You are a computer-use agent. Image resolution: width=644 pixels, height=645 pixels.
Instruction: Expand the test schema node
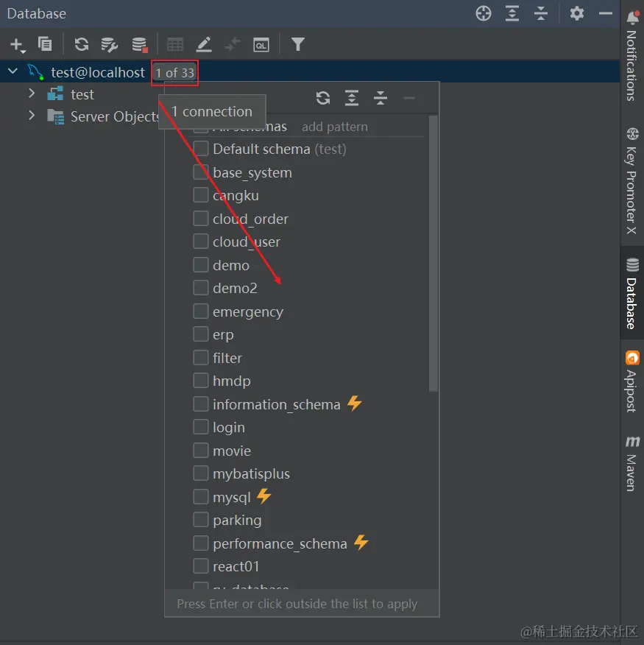pyautogui.click(x=32, y=94)
